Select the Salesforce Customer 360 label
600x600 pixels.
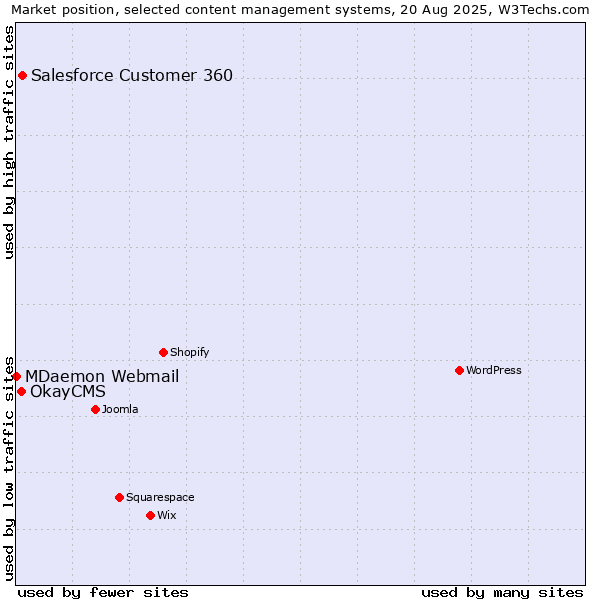(132, 75)
